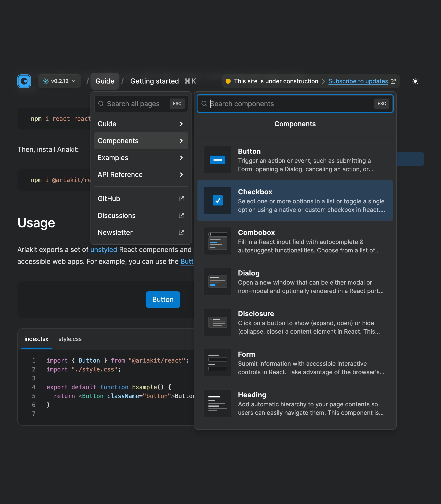Click the React icon in version selector
Image resolution: width=441 pixels, height=504 pixels.
point(45,81)
